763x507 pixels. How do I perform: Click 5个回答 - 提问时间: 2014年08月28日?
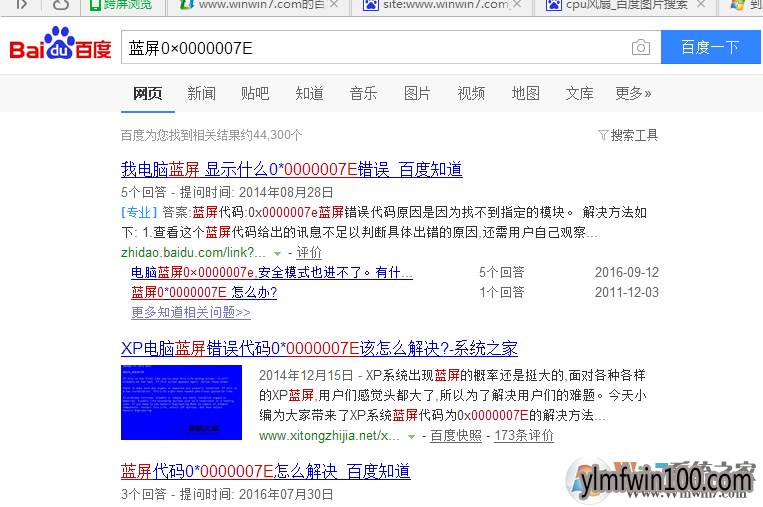227,192
